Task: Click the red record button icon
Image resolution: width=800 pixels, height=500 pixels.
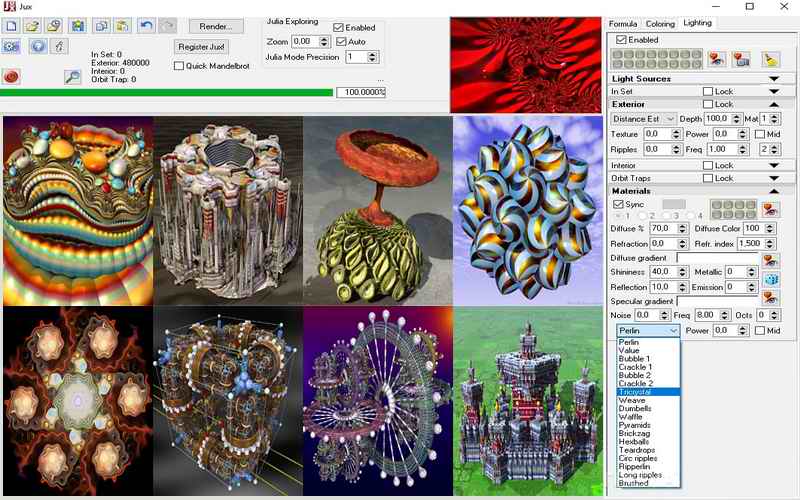Action: click(12, 76)
